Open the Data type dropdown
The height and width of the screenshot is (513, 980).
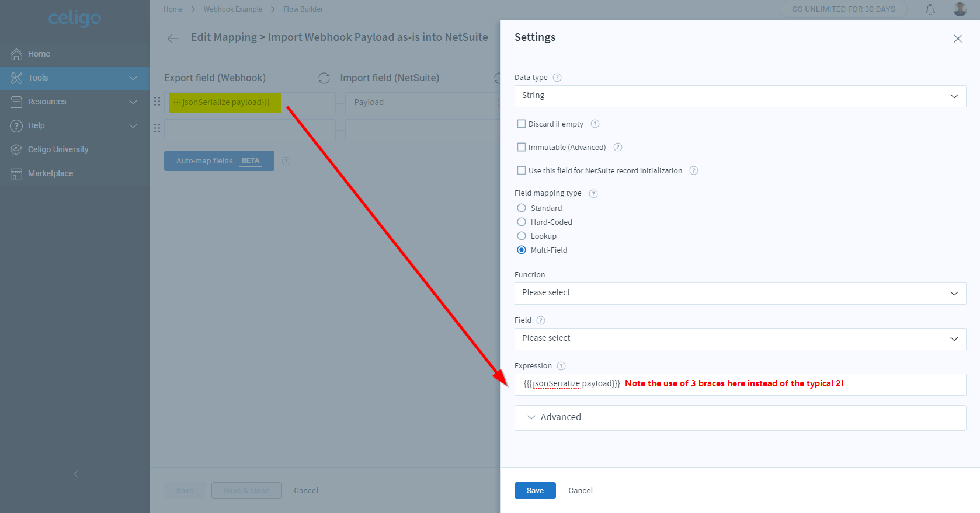pyautogui.click(x=740, y=96)
